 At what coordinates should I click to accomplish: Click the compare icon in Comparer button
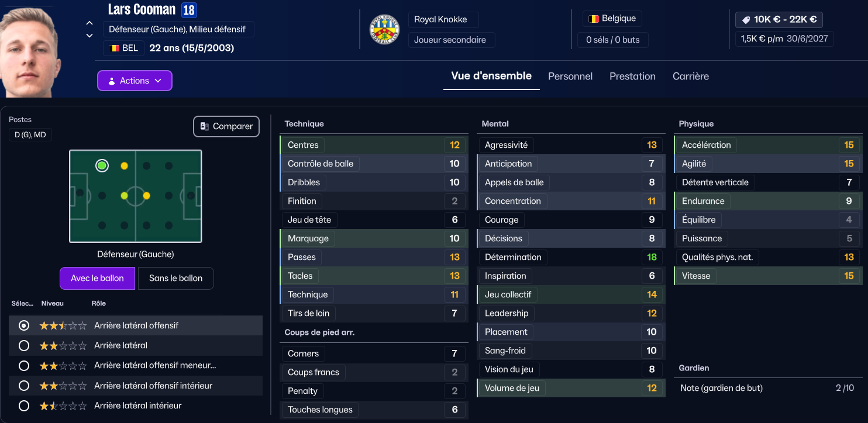pyautogui.click(x=205, y=126)
